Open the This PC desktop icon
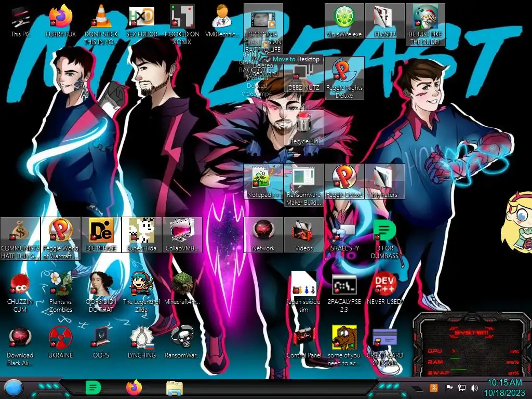 pyautogui.click(x=20, y=21)
